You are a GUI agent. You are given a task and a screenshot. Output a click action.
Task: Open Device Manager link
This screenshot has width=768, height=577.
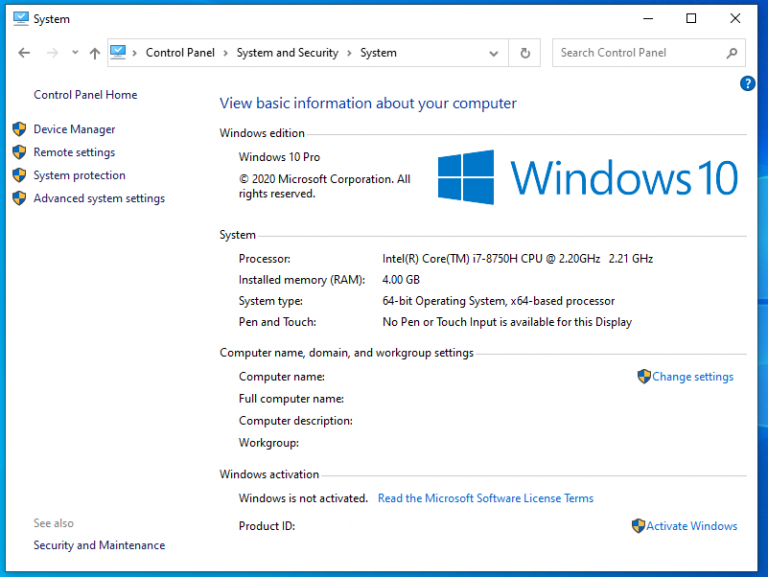coord(74,129)
